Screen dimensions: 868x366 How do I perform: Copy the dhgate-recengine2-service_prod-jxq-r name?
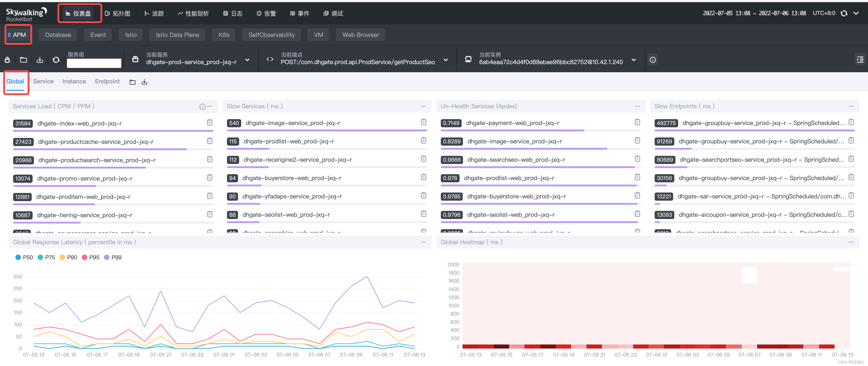pos(424,159)
